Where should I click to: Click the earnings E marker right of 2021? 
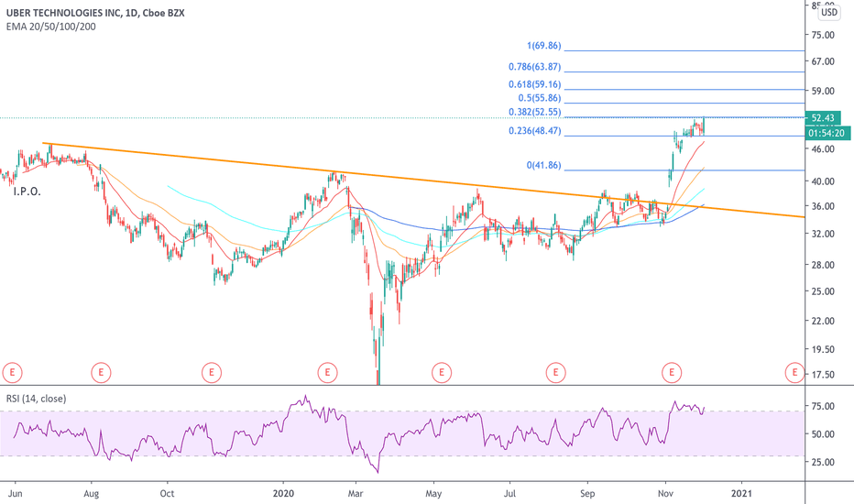[x=794, y=373]
